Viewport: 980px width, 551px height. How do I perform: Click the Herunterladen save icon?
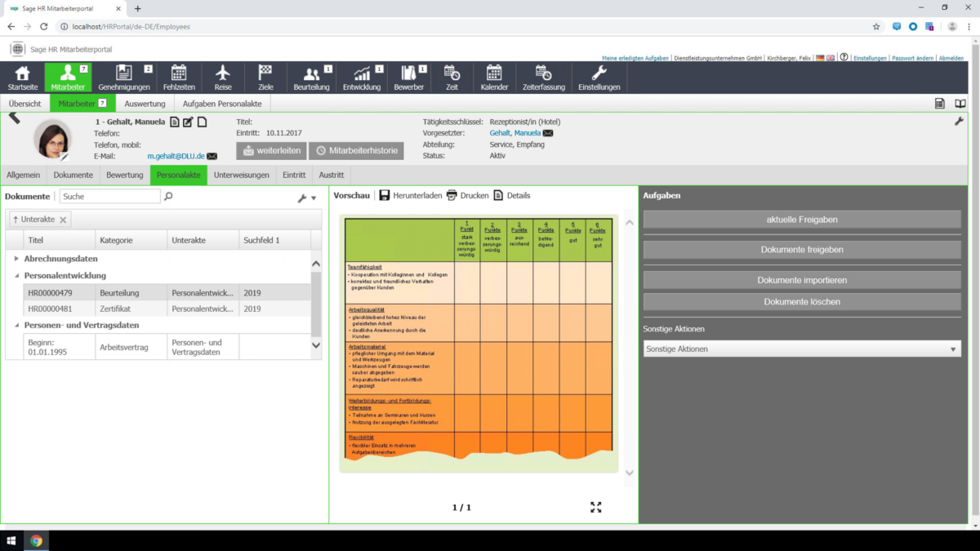click(x=385, y=195)
